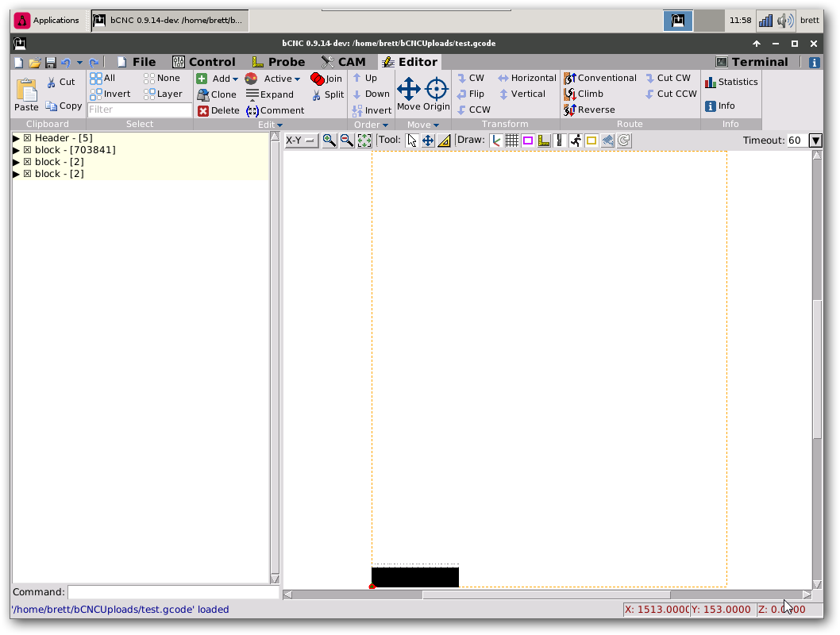The height and width of the screenshot is (635, 840).
Task: Open the X-Y view plane dropdown
Action: pyautogui.click(x=300, y=140)
